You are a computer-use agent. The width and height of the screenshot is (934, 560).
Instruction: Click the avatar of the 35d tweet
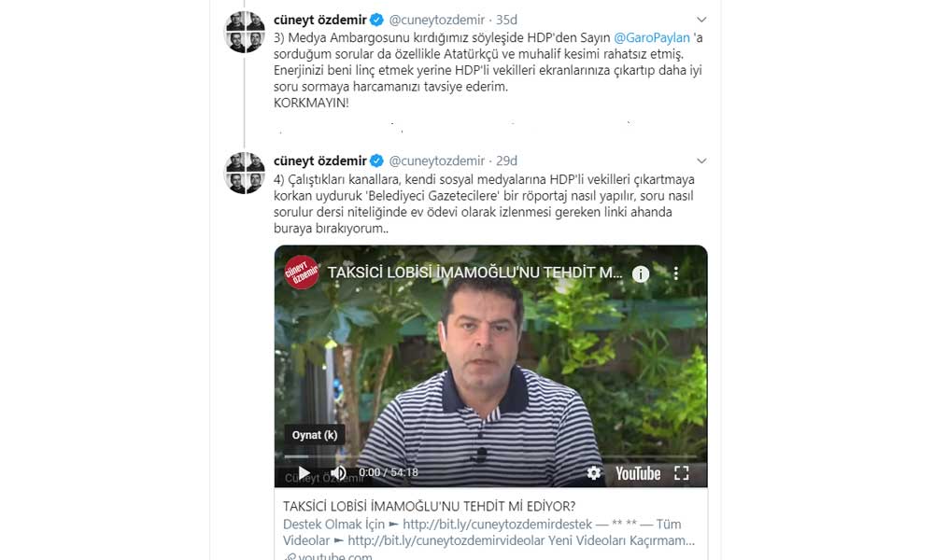[244, 32]
